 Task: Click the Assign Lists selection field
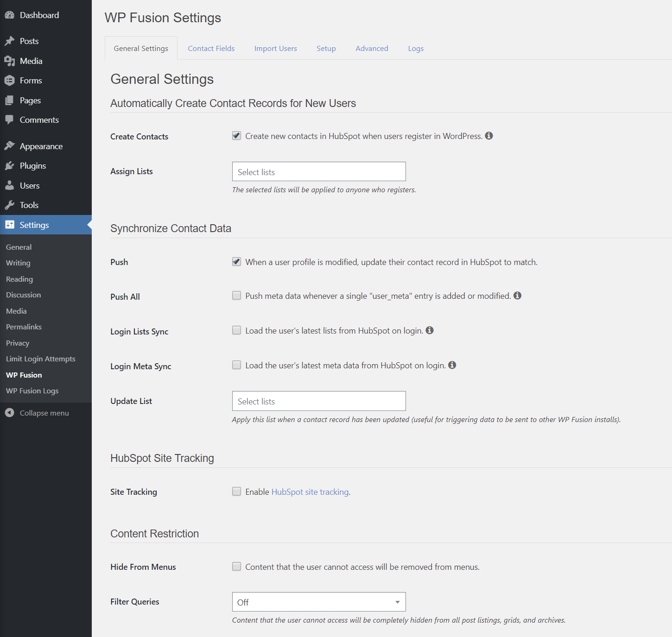click(318, 171)
